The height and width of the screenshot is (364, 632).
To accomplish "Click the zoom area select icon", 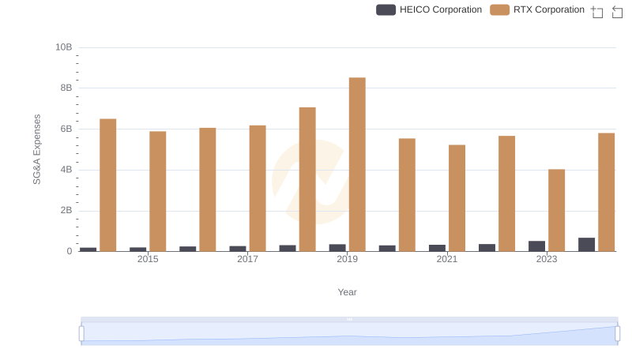I will coord(597,12).
